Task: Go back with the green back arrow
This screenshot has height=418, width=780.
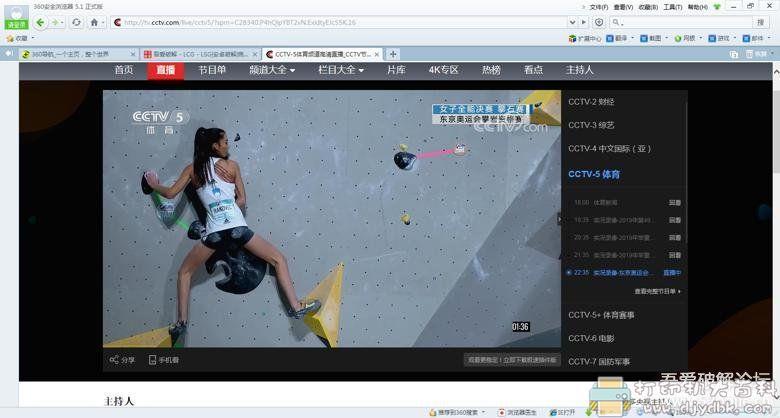Action: coord(40,22)
